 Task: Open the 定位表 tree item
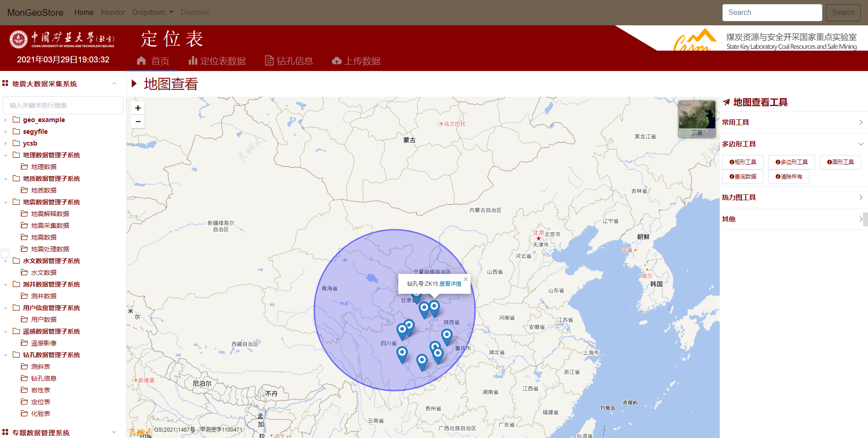[x=41, y=402]
